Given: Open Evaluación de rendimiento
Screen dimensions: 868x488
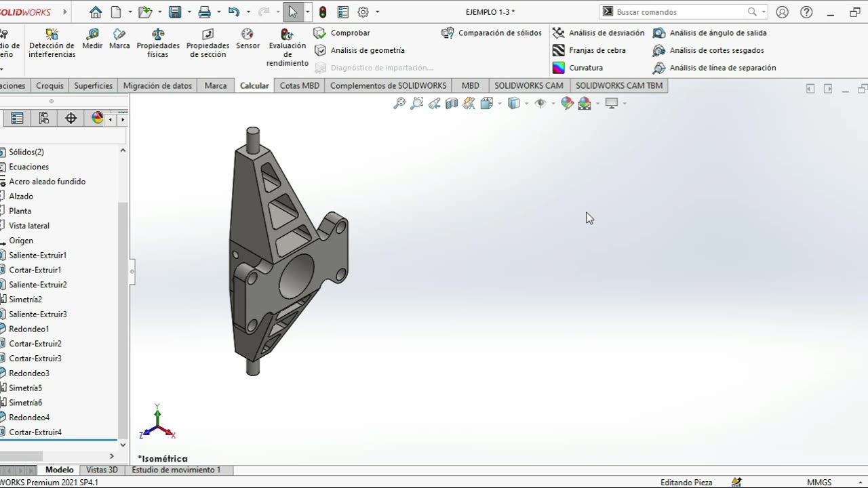Looking at the screenshot, I should tap(288, 47).
